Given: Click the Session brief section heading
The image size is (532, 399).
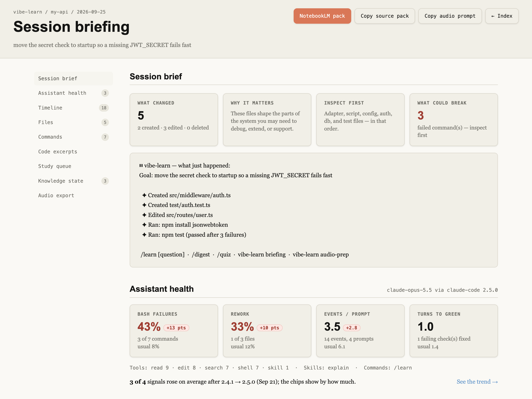Looking at the screenshot, I should pyautogui.click(x=156, y=76).
